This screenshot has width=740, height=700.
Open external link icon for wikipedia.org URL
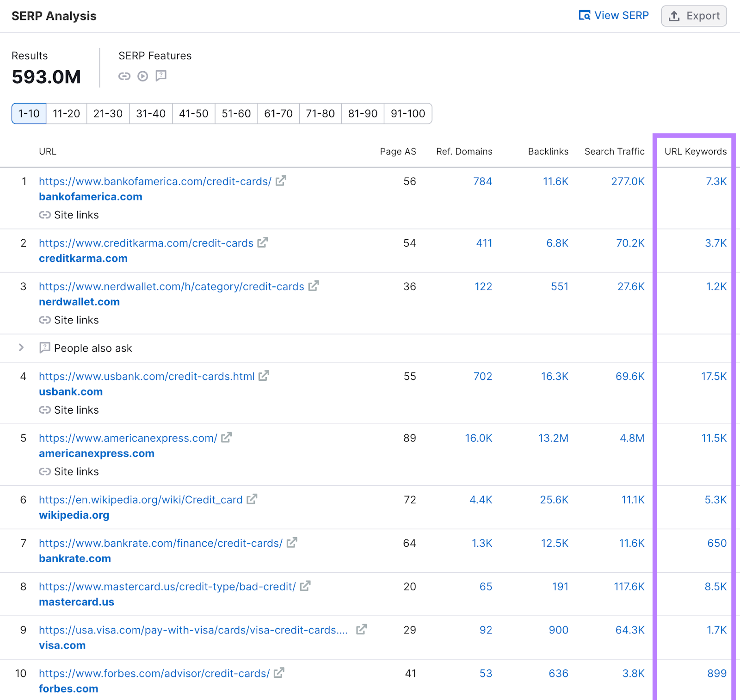click(252, 499)
